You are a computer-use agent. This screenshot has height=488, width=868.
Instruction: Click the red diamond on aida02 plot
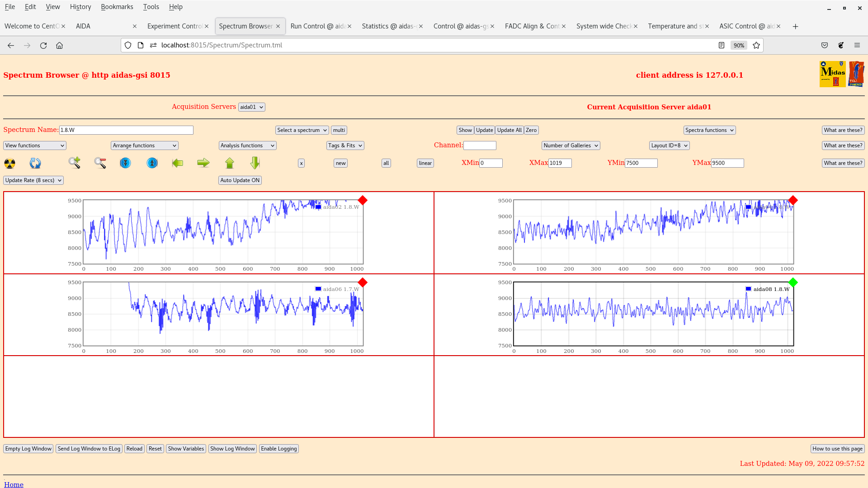(363, 201)
